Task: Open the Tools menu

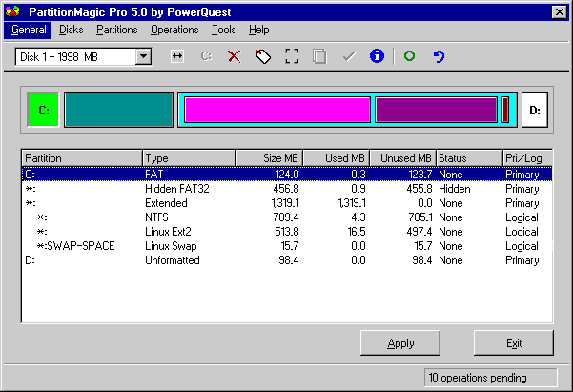Action: click(x=224, y=30)
